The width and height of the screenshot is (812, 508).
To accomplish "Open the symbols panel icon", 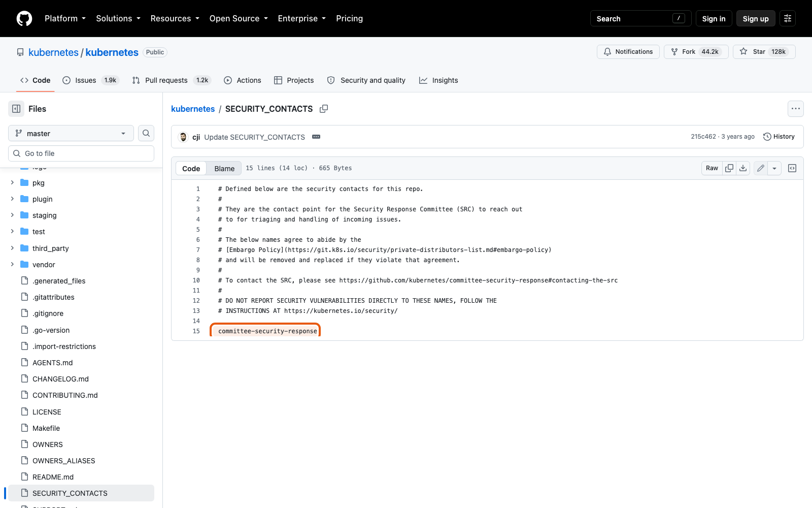I will [792, 168].
